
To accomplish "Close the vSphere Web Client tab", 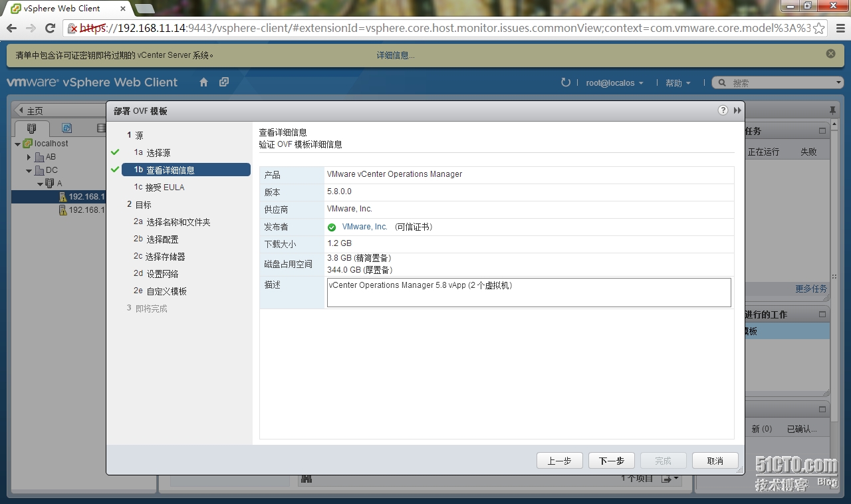I will pos(123,9).
